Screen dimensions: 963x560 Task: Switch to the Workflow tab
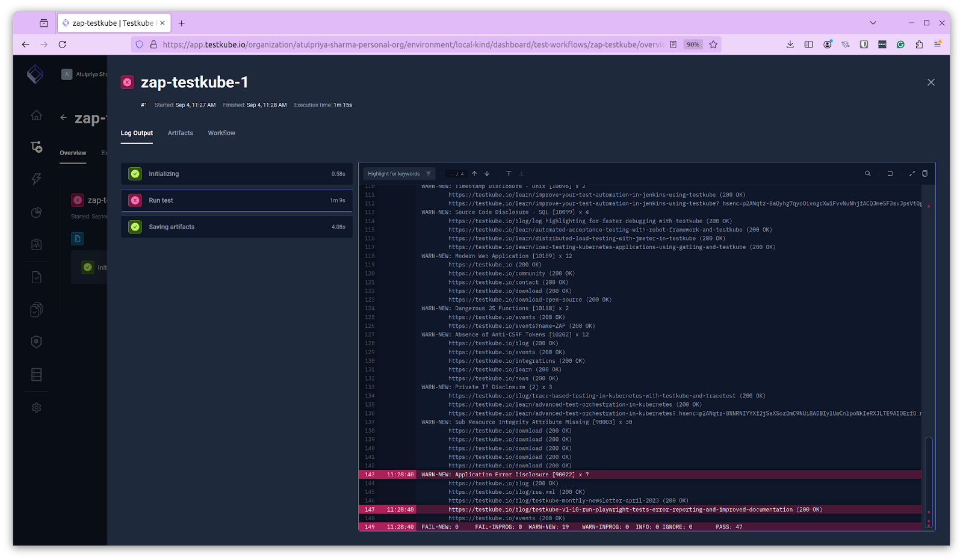point(221,133)
